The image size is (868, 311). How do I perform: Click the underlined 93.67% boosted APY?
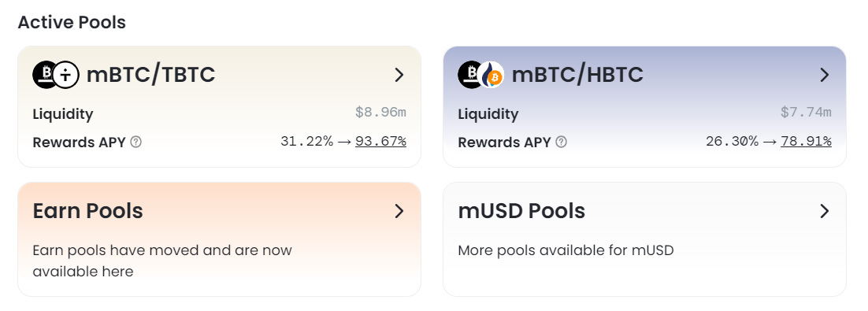tap(381, 142)
